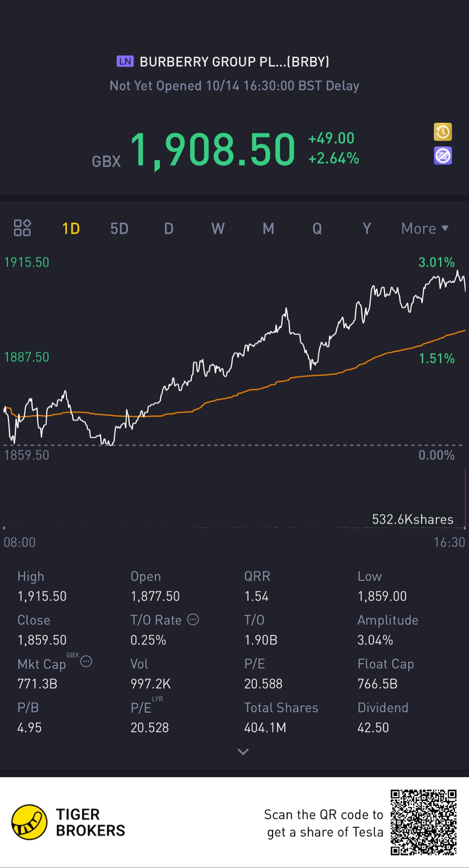Viewport: 469px width, 868px height.
Task: Tap the QR code image
Action: pyautogui.click(x=424, y=822)
